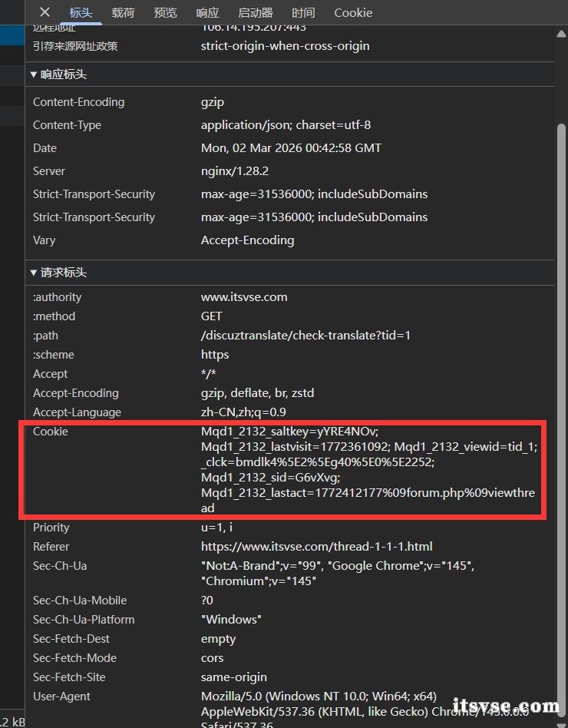Close the request details panel
This screenshot has height=728, width=568.
[x=45, y=12]
